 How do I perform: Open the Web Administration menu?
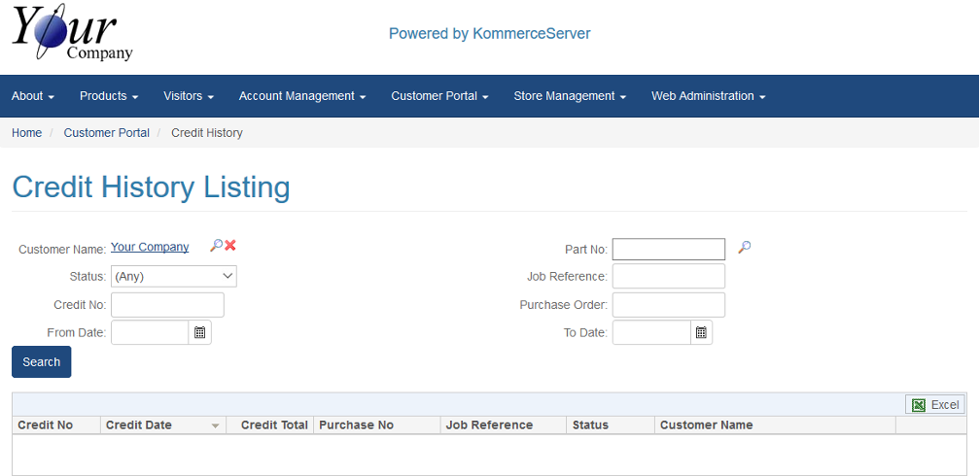(709, 96)
